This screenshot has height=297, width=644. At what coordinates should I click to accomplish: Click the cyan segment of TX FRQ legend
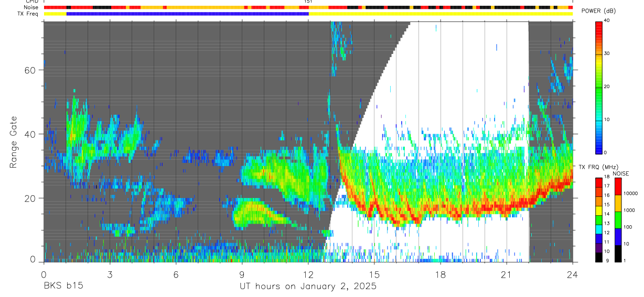tap(598, 229)
